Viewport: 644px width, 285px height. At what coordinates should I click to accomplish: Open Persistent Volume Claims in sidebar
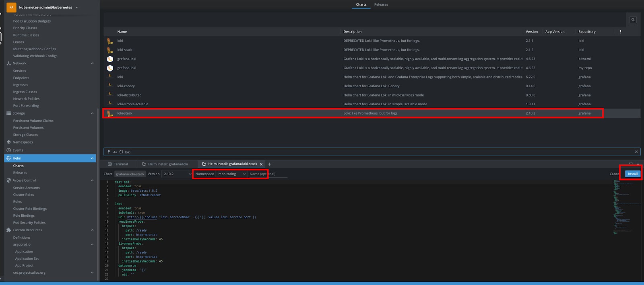coord(33,121)
